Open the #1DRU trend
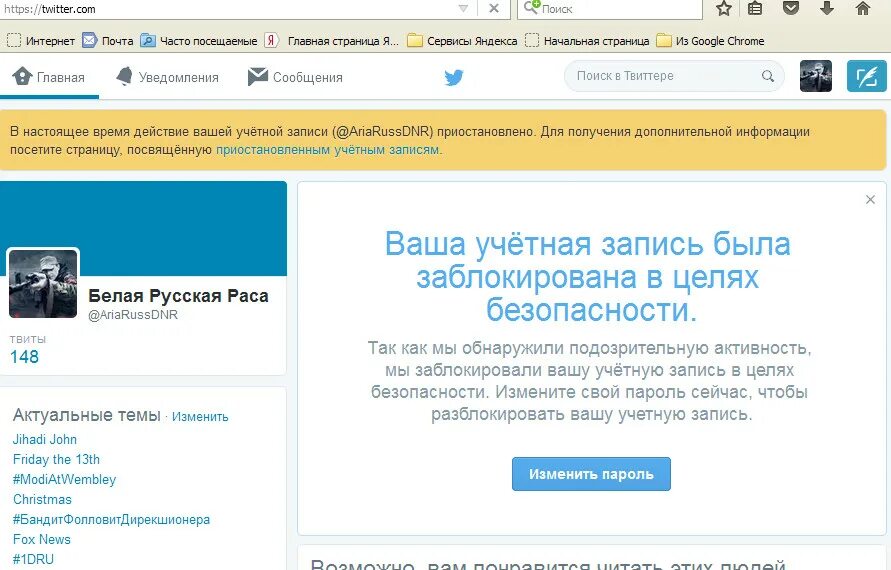This screenshot has width=891, height=570. [x=33, y=559]
